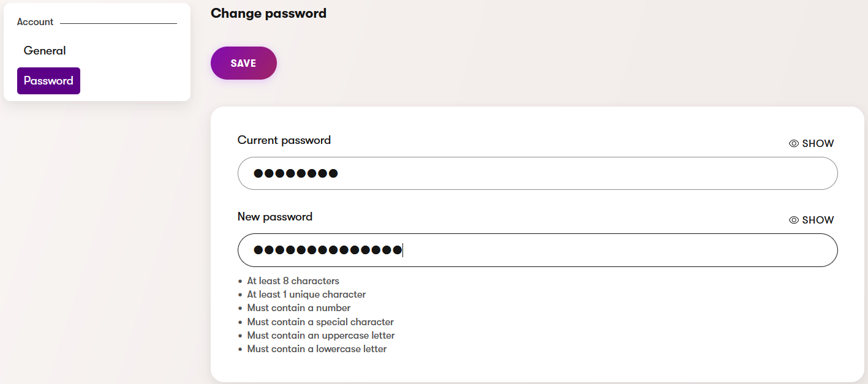Click the "Must contain a lowercase letter" rule
Image resolution: width=868 pixels, height=384 pixels.
317,349
